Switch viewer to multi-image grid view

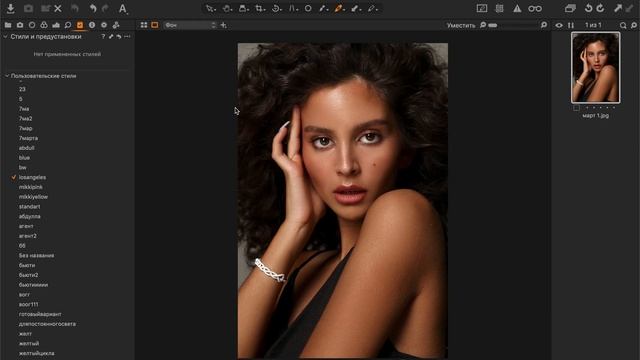(x=144, y=25)
